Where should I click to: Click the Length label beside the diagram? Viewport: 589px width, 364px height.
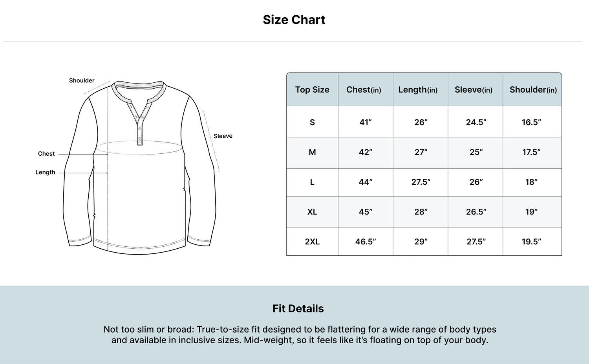coord(45,172)
